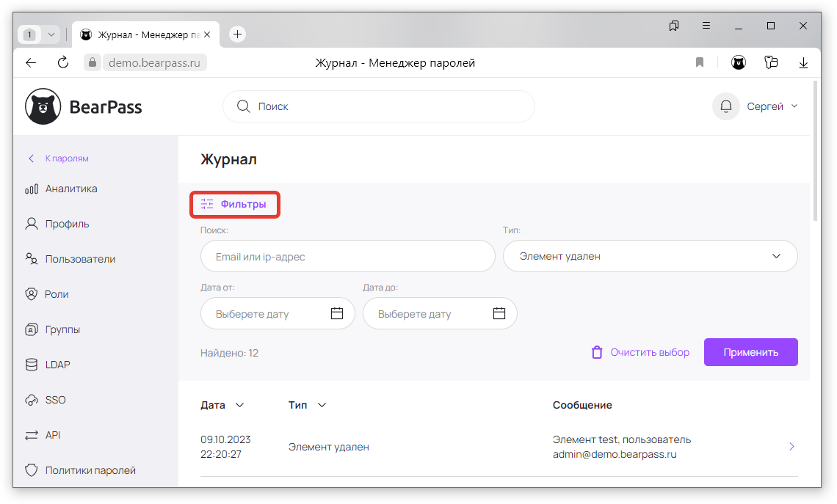837x504 pixels.
Task: Sort journal by Дата column
Action: 222,405
